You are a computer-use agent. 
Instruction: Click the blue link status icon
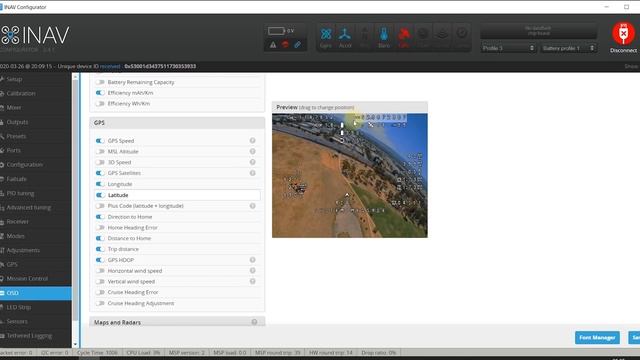[x=298, y=44]
